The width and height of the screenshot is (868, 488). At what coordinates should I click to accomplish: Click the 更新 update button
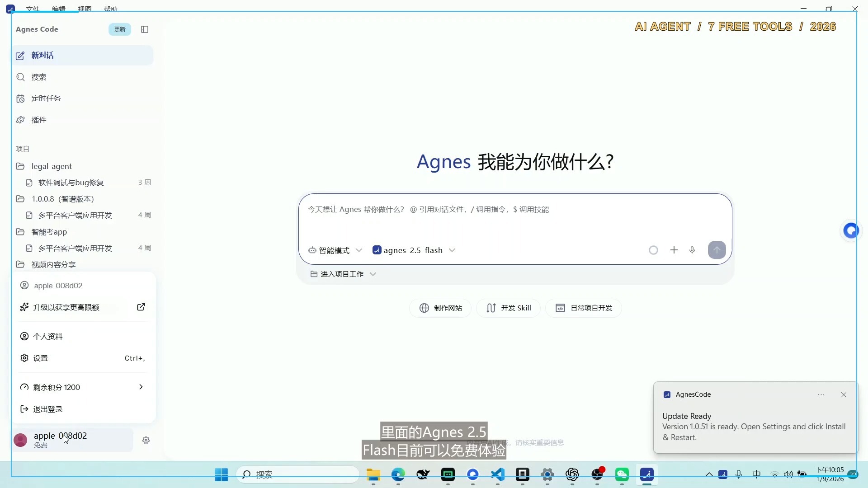tap(120, 29)
